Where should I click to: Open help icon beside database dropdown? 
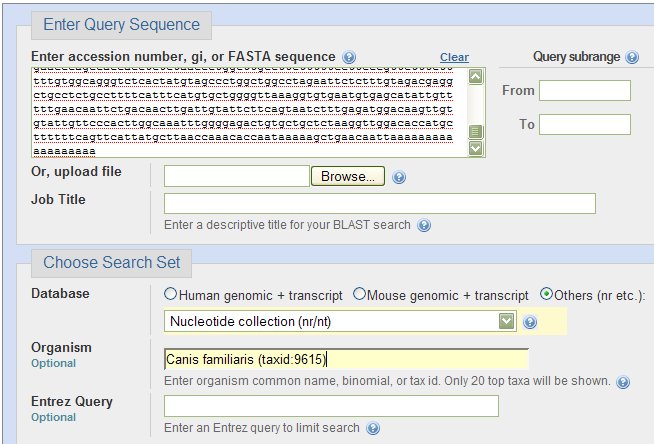tap(530, 322)
